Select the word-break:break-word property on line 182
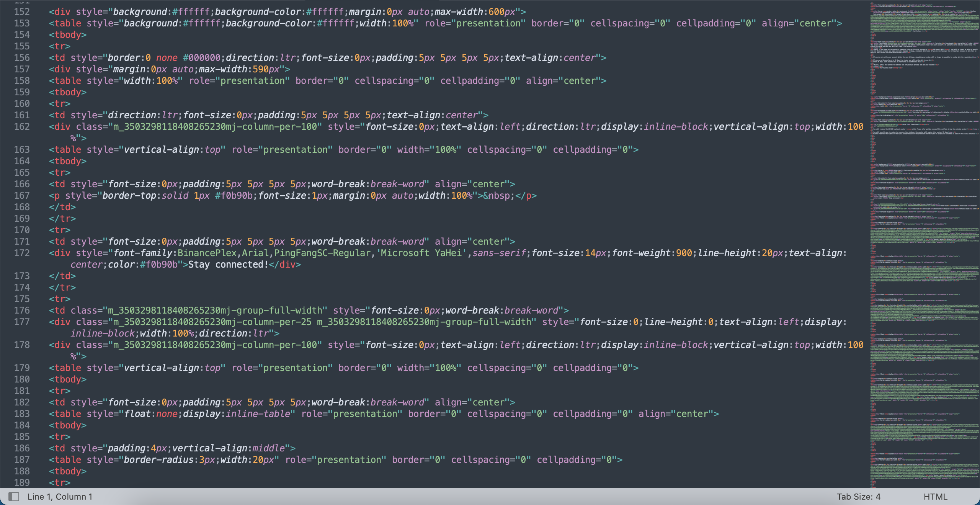Image resolution: width=980 pixels, height=505 pixels. pos(367,402)
